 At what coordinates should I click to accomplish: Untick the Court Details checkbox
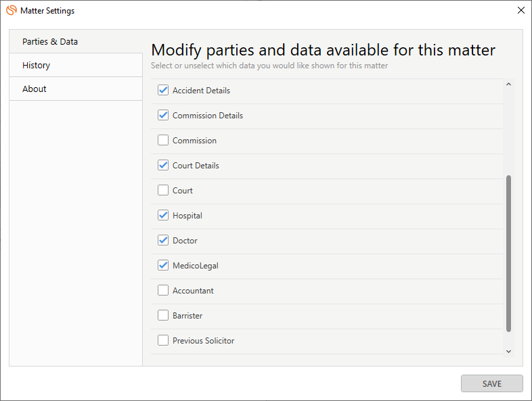tap(163, 165)
